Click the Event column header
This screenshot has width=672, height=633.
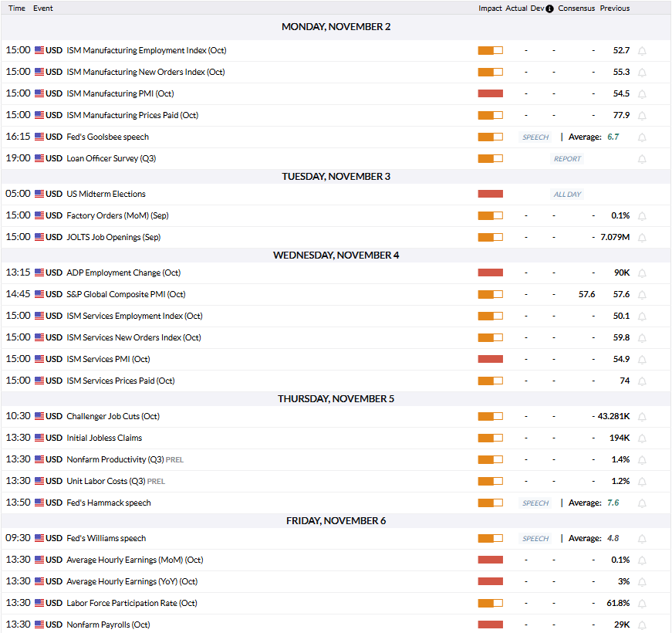click(43, 8)
